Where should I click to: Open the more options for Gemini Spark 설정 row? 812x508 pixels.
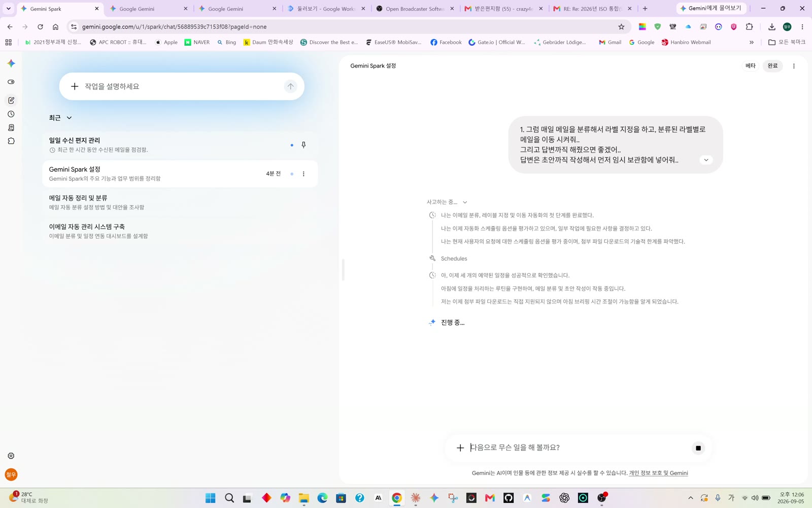[303, 174]
